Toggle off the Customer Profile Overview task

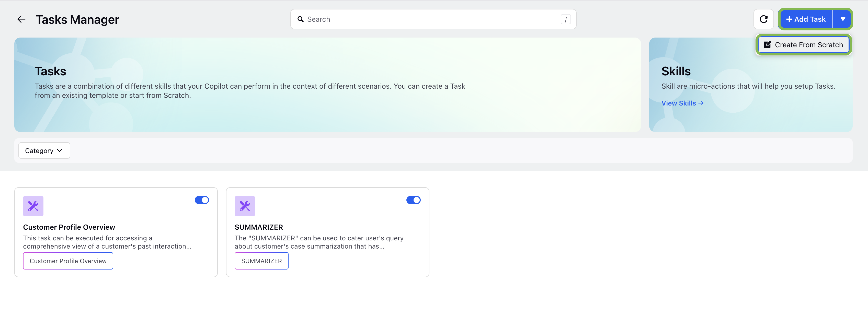pos(202,200)
